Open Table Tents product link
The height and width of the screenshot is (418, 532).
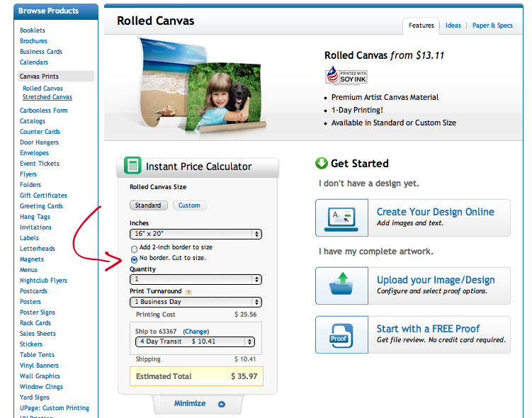(x=37, y=355)
